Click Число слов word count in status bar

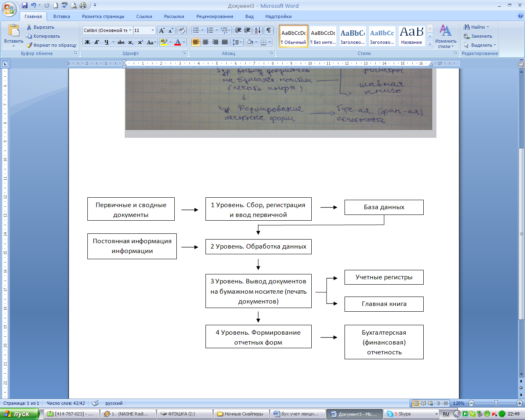tap(66, 403)
